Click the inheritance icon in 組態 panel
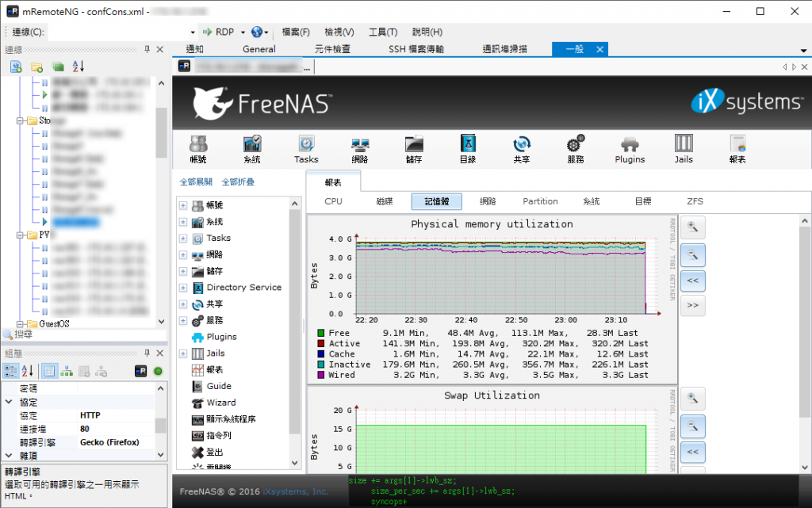 point(67,371)
